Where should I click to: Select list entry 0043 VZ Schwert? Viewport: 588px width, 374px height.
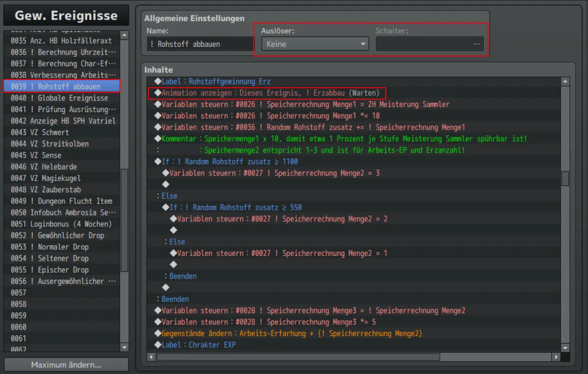[62, 132]
